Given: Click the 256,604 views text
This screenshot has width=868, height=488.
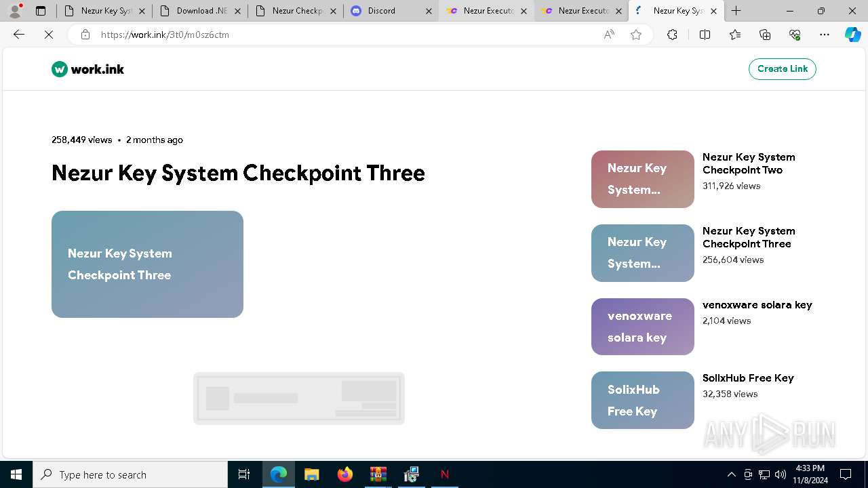Looking at the screenshot, I should pos(733,260).
